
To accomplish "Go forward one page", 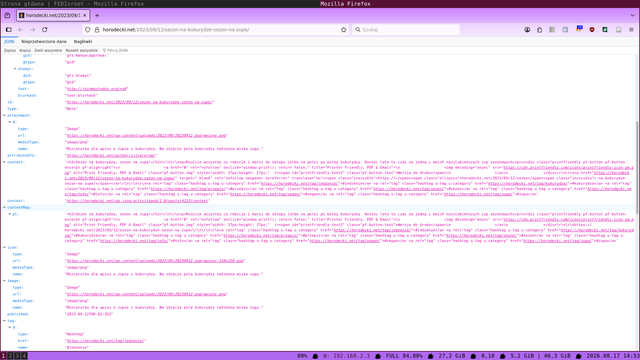I will coord(33,29).
